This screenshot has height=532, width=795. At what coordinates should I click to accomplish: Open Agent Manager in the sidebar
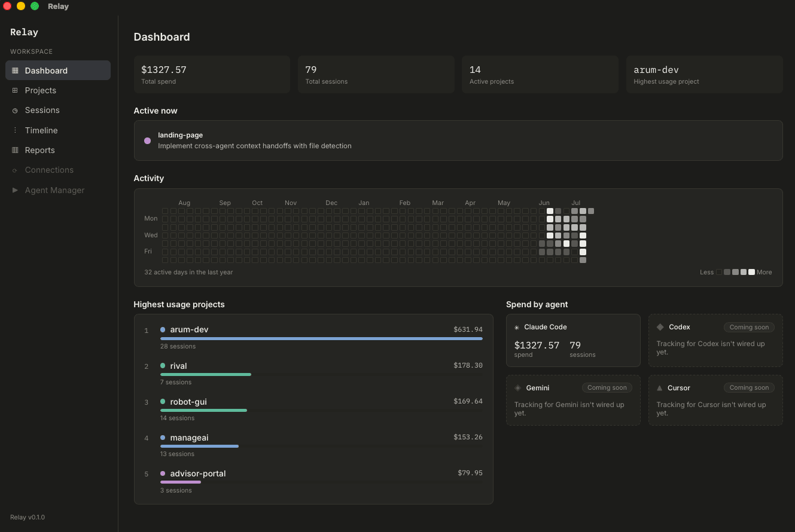[x=58, y=190]
